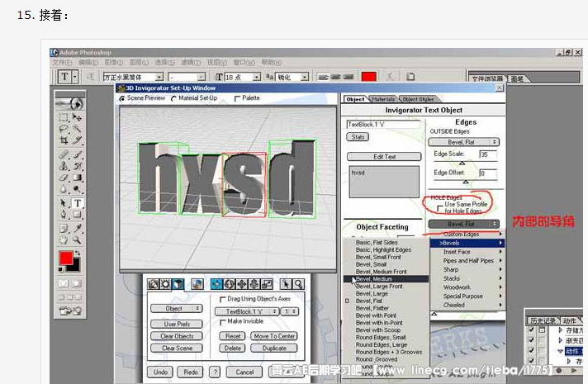The image size is (588, 384).
Task: Choose Round Edges, Small option
Action: [381, 338]
